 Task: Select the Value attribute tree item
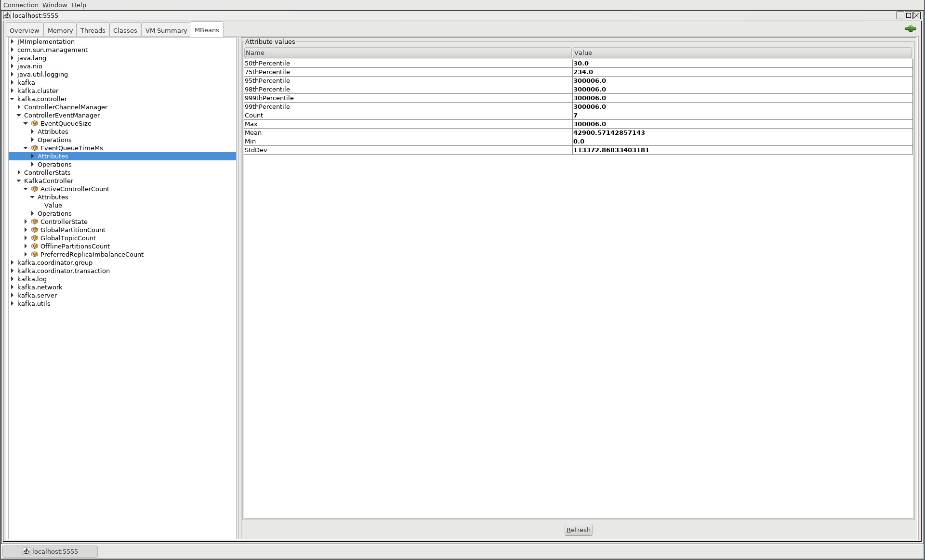(x=53, y=205)
